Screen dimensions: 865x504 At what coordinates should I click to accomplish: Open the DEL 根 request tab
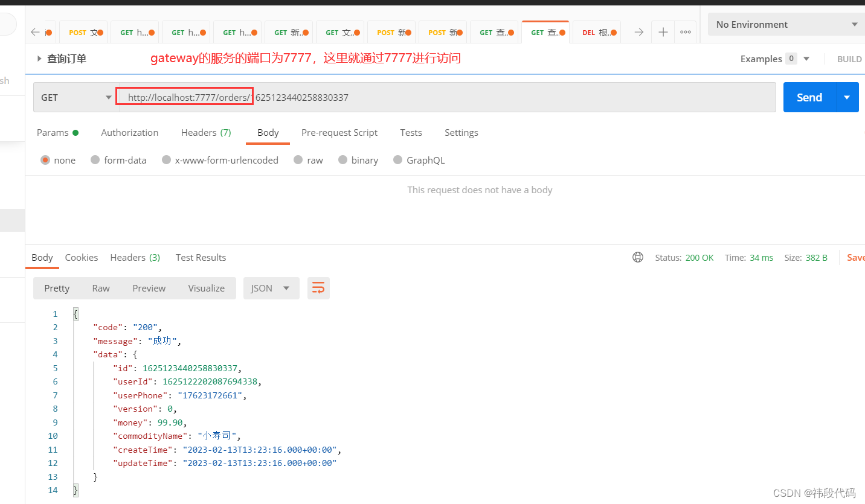click(596, 33)
